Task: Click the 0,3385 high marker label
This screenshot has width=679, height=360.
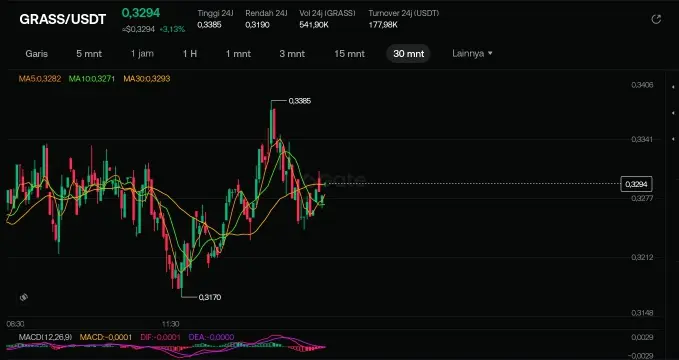Action: 300,101
